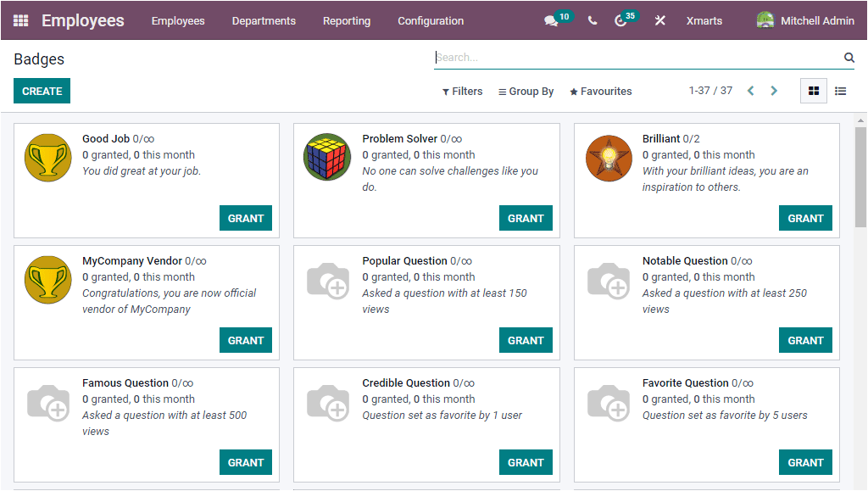The height and width of the screenshot is (491, 868).
Task: Open the Good Job badge trophy image
Action: [x=47, y=158]
